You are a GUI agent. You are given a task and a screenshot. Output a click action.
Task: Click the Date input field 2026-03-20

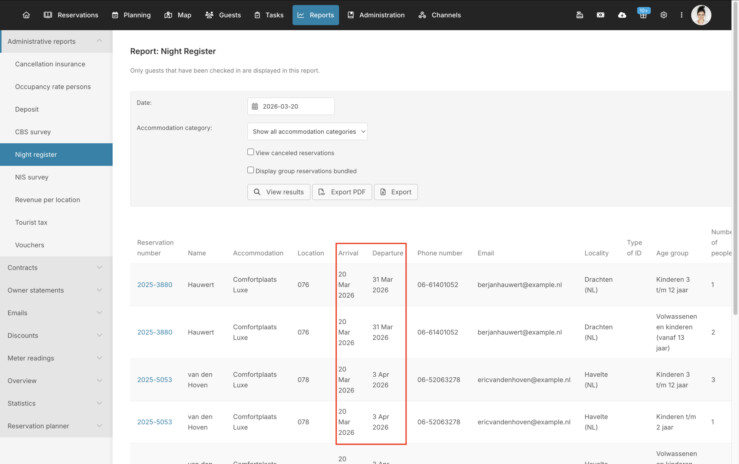(291, 106)
